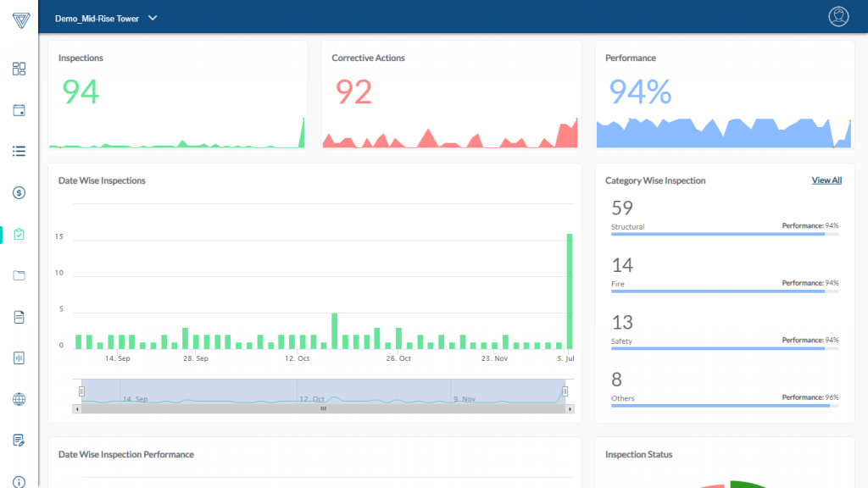
Task: Open the list view sidebar icon
Action: pyautogui.click(x=19, y=151)
